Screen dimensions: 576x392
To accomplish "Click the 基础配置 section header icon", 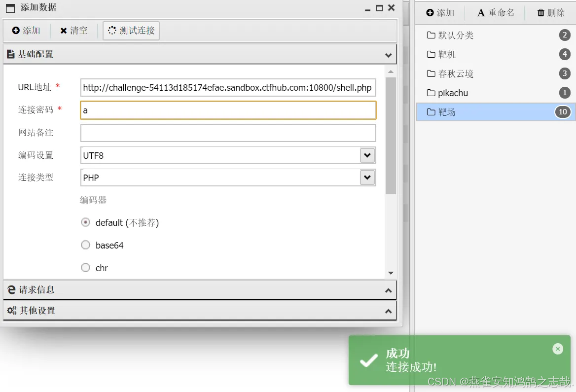I will [11, 54].
